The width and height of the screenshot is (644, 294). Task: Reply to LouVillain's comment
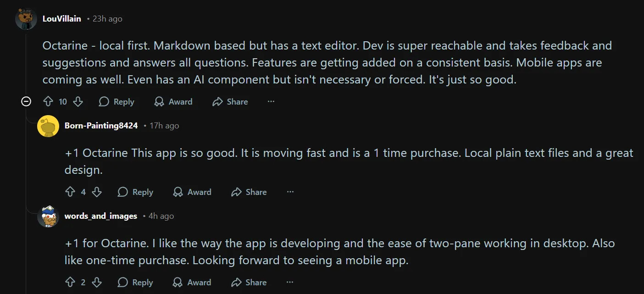[117, 102]
